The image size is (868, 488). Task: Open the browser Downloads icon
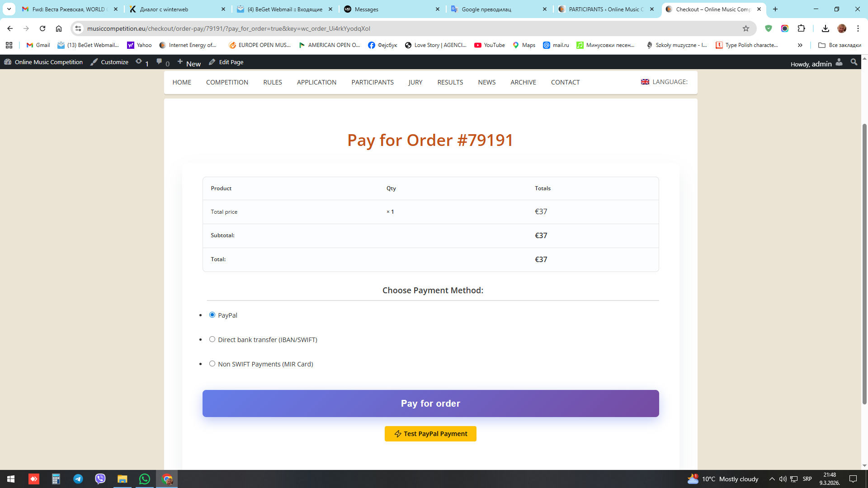pos(825,28)
